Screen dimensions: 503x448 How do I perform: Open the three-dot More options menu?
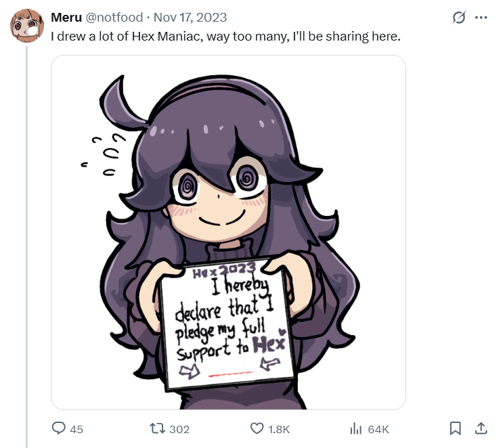(481, 18)
